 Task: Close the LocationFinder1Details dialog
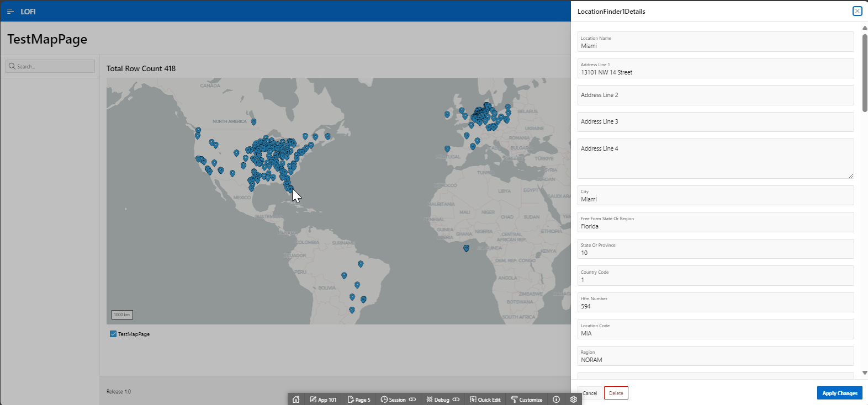[x=857, y=11]
